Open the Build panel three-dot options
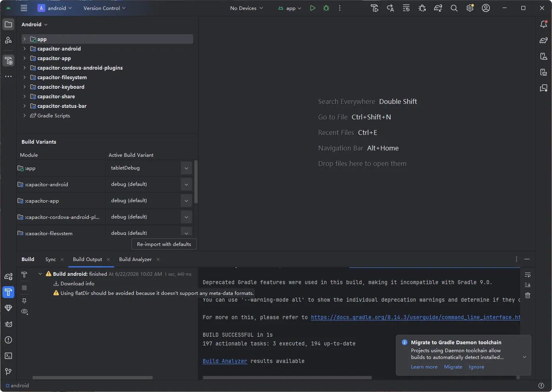This screenshot has width=552, height=392. click(517, 259)
